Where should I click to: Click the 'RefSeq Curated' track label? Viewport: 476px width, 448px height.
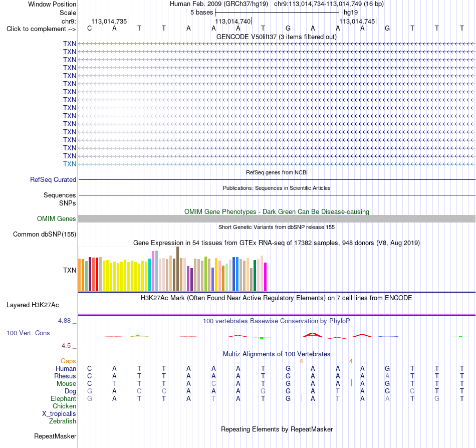point(53,180)
